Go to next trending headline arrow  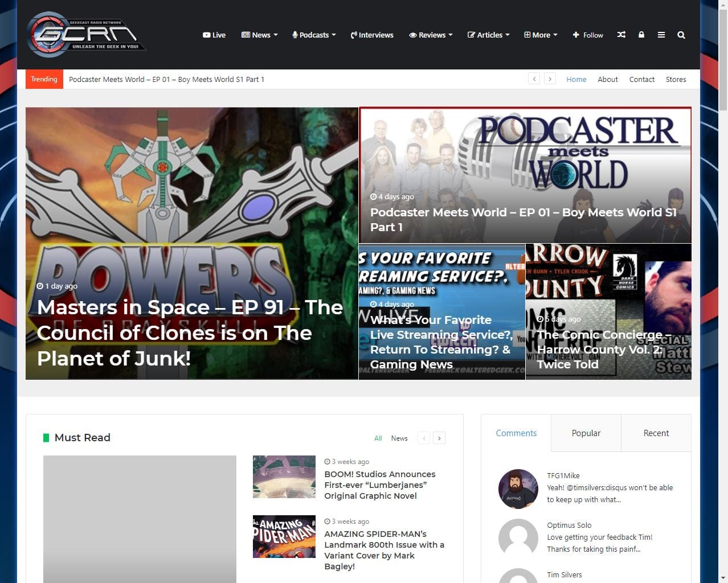coord(550,79)
